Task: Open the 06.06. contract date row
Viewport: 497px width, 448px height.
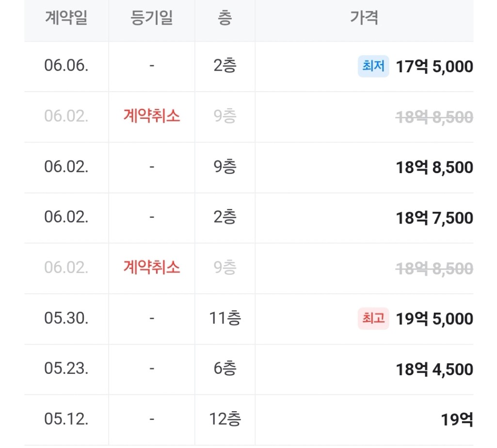Action: 249,66
